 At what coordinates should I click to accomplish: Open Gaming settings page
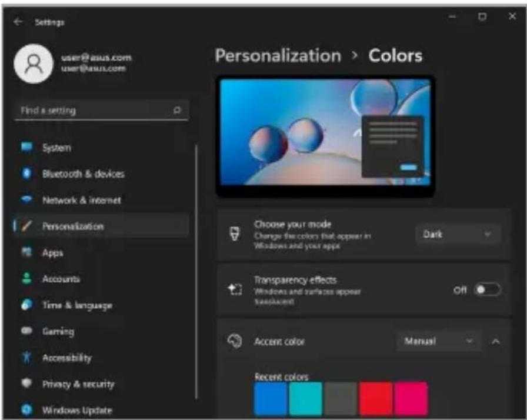101,331
